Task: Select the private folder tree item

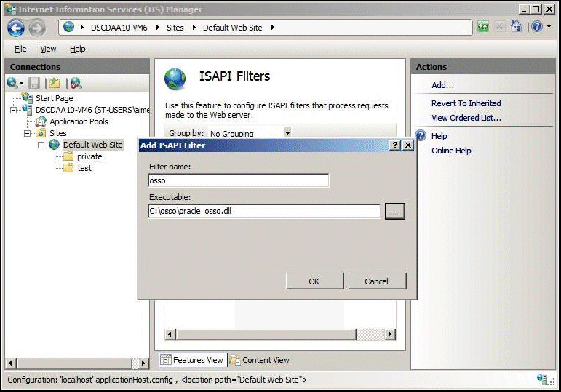Action: [x=89, y=156]
